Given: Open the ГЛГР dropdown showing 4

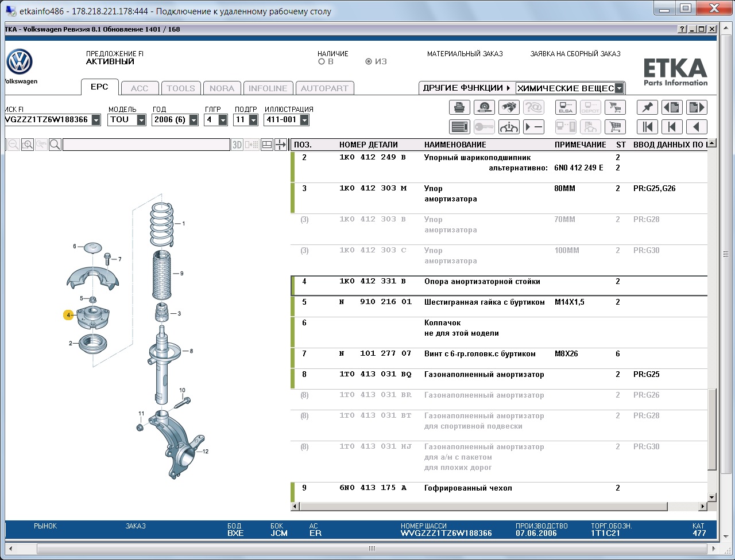Looking at the screenshot, I should tap(223, 120).
